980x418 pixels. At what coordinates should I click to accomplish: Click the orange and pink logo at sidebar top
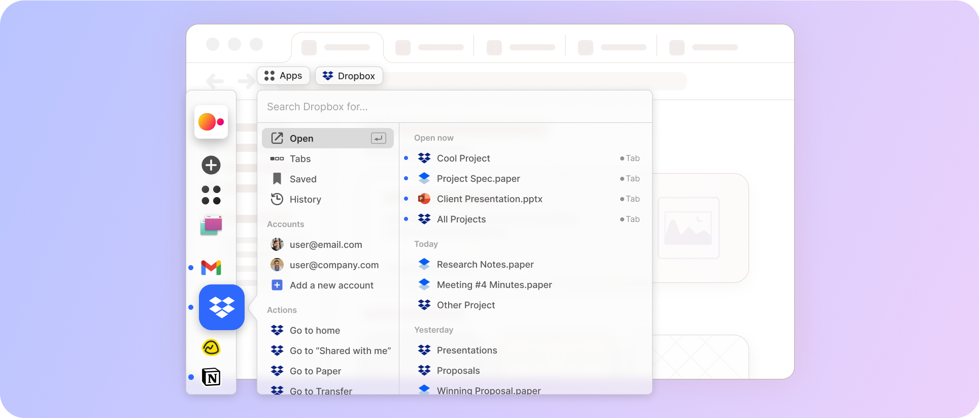[x=211, y=122]
